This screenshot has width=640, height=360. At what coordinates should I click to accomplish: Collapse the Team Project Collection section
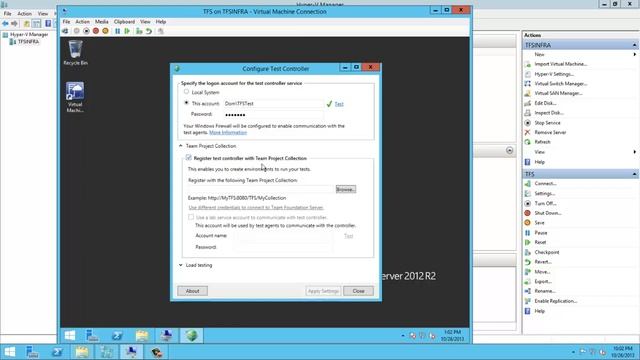tap(181, 146)
